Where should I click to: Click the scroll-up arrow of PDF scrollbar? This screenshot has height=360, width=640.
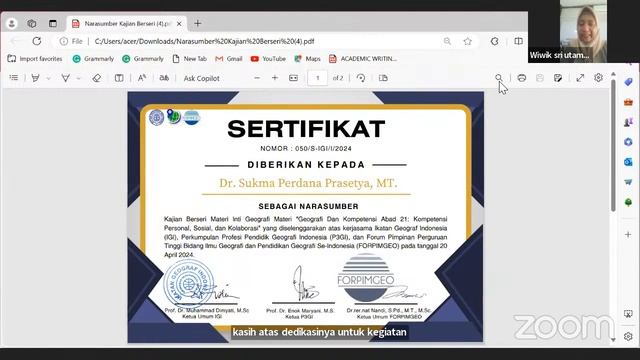[x=613, y=74]
